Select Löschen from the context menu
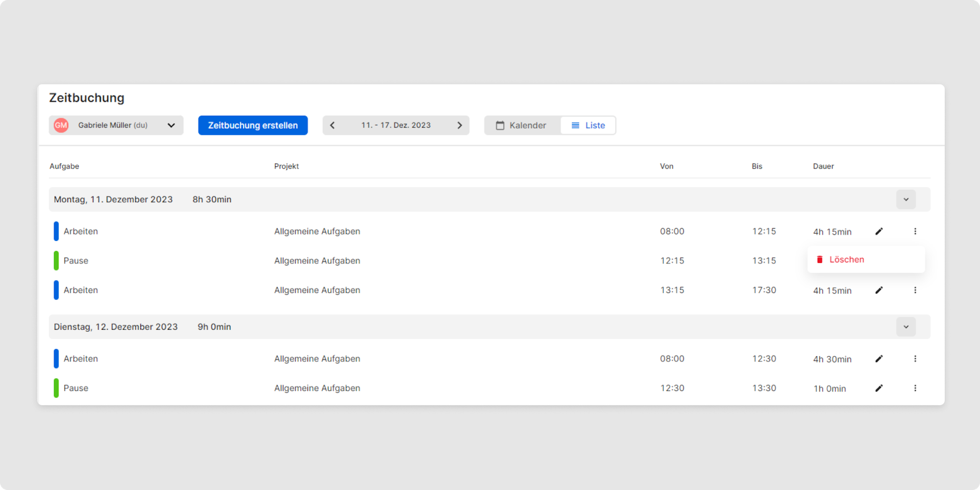Screen dimensions: 980x490 [x=866, y=259]
